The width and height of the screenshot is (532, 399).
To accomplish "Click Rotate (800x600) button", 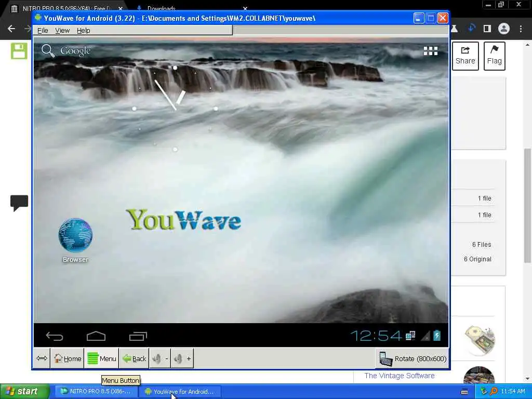I will click(x=413, y=358).
